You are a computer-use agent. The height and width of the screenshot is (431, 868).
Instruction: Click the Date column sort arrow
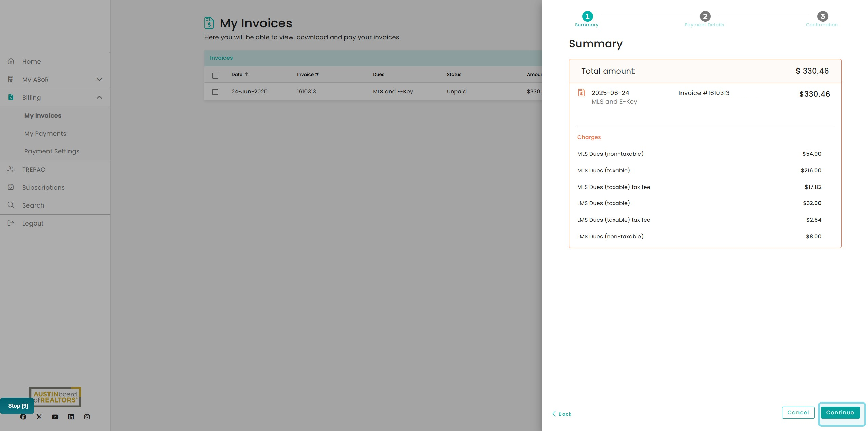[x=246, y=74]
